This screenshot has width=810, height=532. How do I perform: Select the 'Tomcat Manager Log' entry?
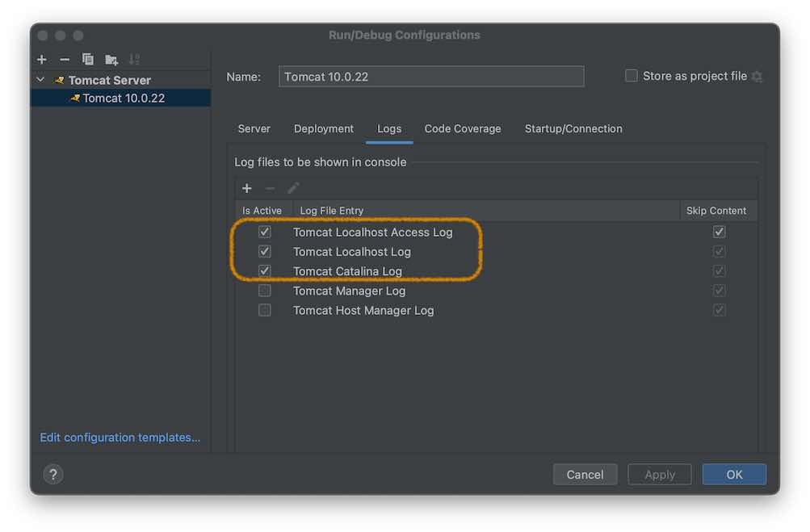click(349, 291)
